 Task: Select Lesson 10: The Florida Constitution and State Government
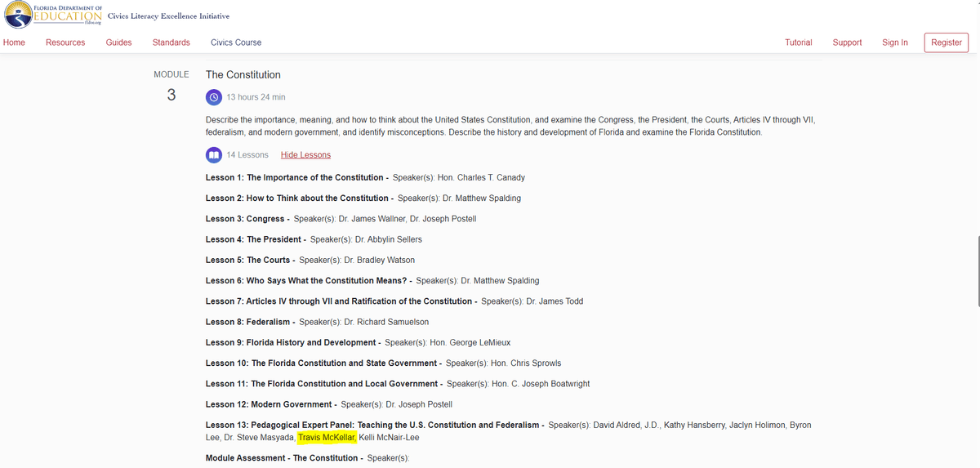(322, 363)
